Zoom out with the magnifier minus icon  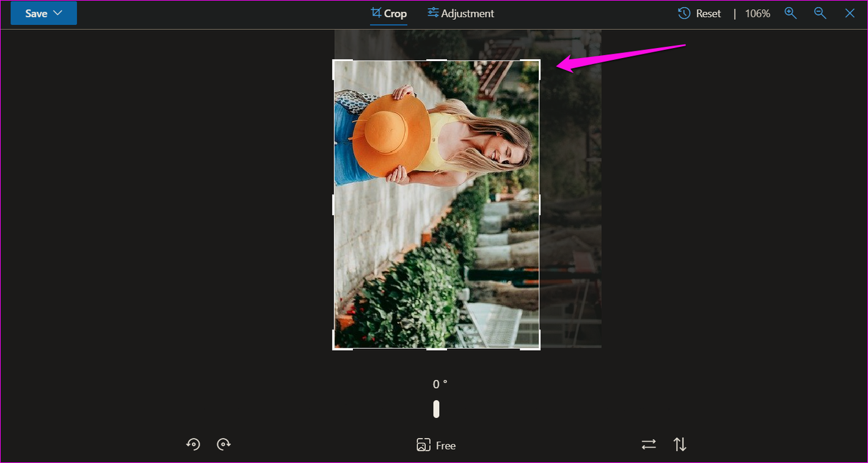[x=820, y=13]
